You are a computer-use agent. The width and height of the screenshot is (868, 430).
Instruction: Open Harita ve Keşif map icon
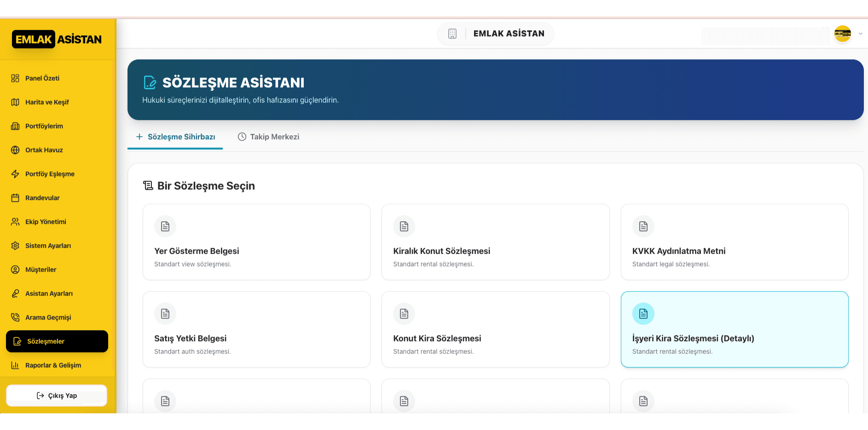[x=15, y=102]
